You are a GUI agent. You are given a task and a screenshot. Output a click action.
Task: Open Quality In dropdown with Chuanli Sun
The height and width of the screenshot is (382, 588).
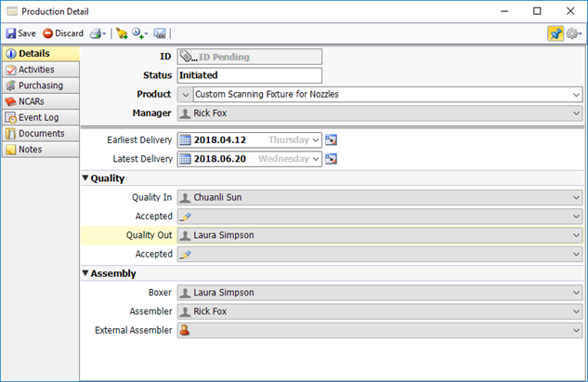[x=576, y=197]
